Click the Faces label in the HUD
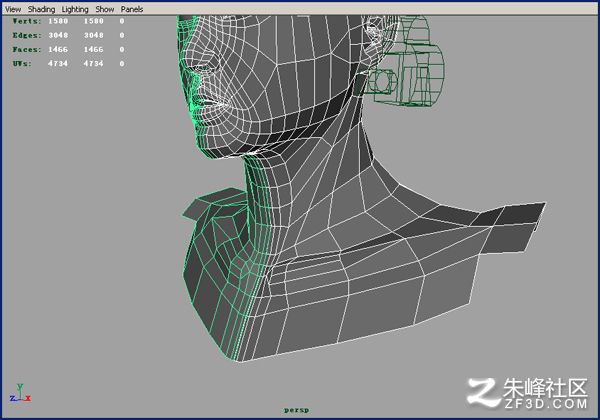 26,49
